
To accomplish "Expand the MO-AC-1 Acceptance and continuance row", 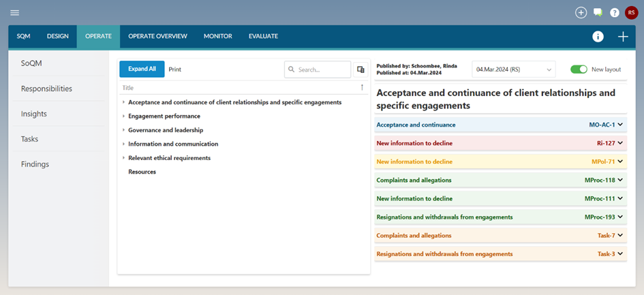I will point(620,125).
